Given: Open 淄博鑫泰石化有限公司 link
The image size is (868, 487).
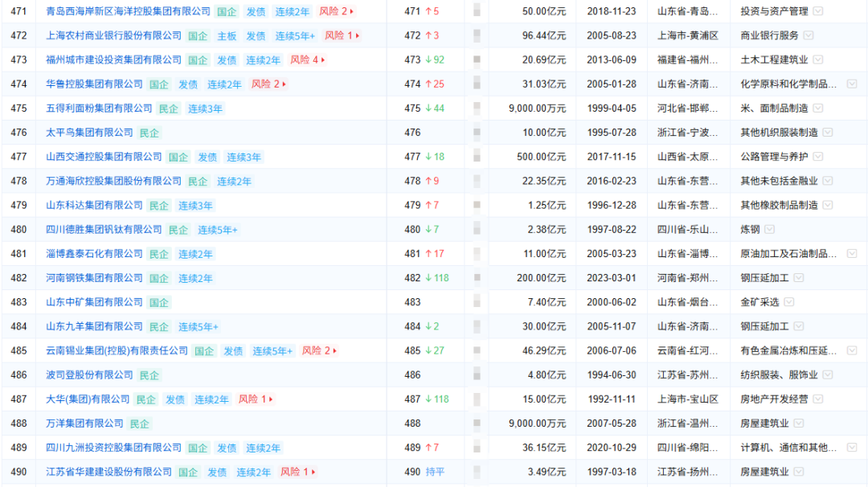Looking at the screenshot, I should 94,253.
